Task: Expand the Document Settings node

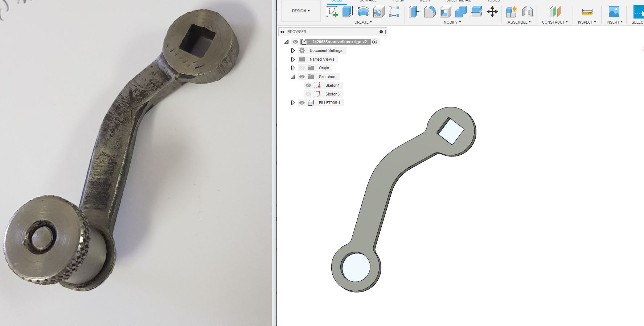Action: (293, 50)
